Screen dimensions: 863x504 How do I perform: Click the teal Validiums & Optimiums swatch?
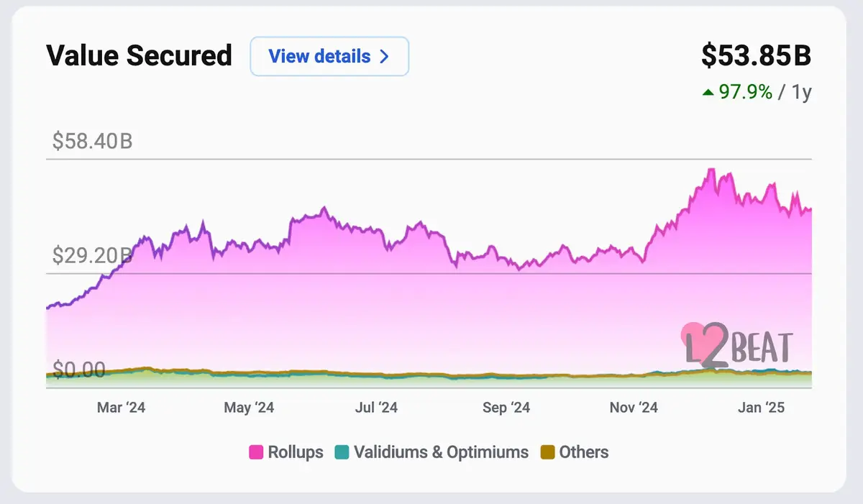pos(342,453)
